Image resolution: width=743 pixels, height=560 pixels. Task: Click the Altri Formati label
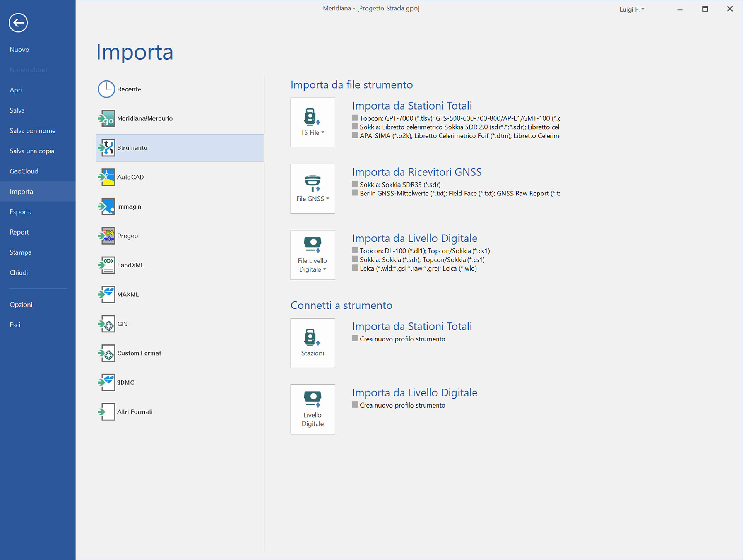[135, 412]
